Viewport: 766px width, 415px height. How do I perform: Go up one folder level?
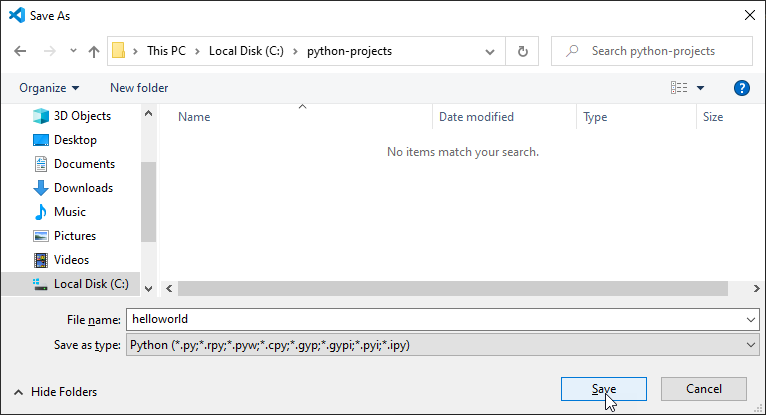[94, 51]
